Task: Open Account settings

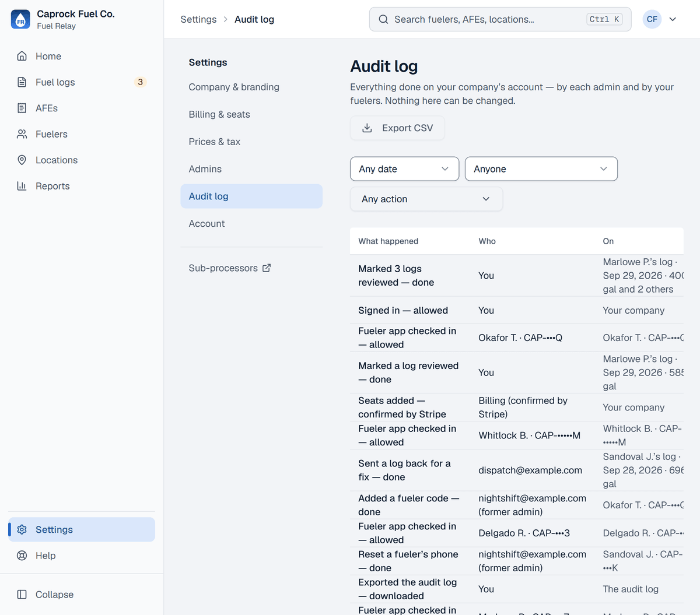Action: click(x=251, y=223)
